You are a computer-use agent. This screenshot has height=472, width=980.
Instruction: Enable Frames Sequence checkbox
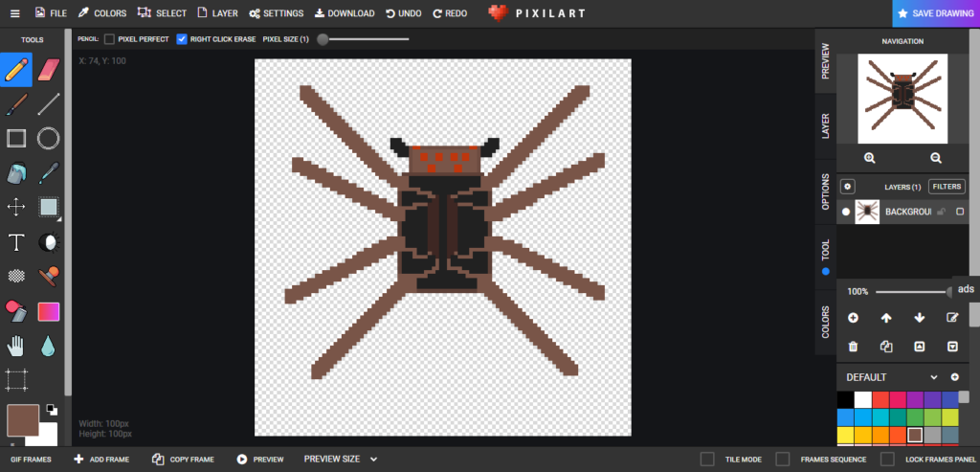pyautogui.click(x=783, y=460)
